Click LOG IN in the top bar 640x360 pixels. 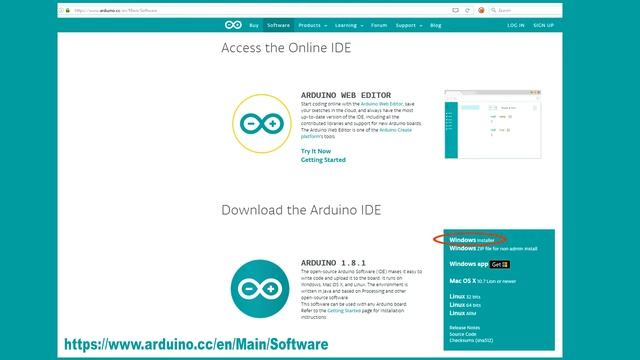pos(516,25)
